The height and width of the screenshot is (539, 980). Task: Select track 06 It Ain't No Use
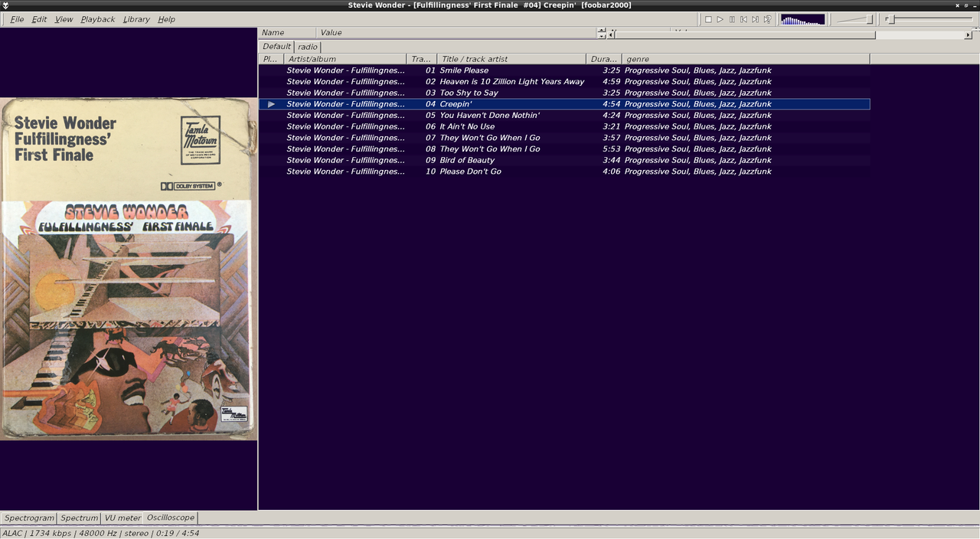(564, 126)
